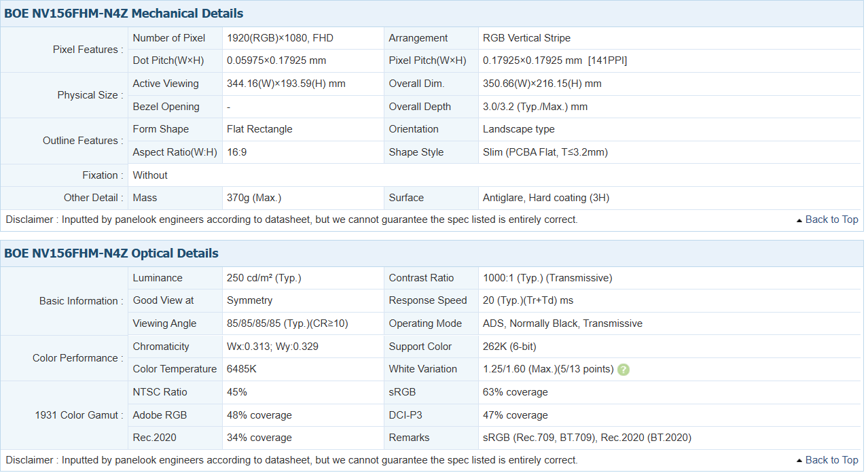Click the green help icon beside White Variation
Screen dimensions: 868x475
click(x=623, y=370)
